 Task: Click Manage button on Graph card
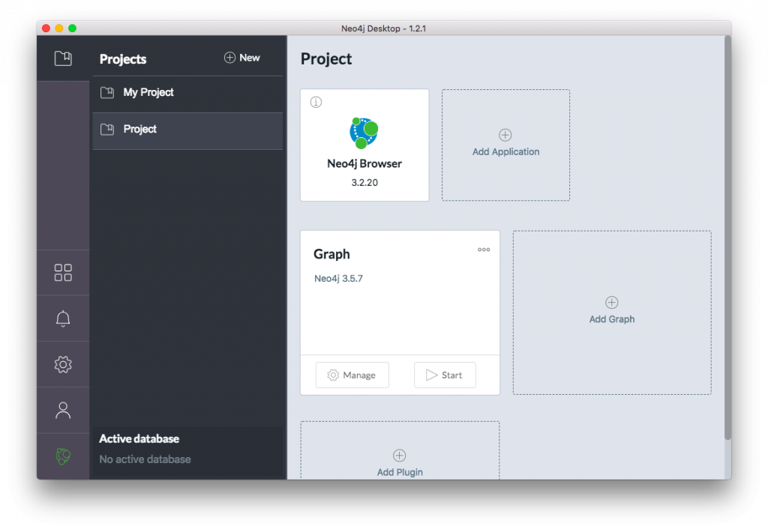tap(352, 375)
